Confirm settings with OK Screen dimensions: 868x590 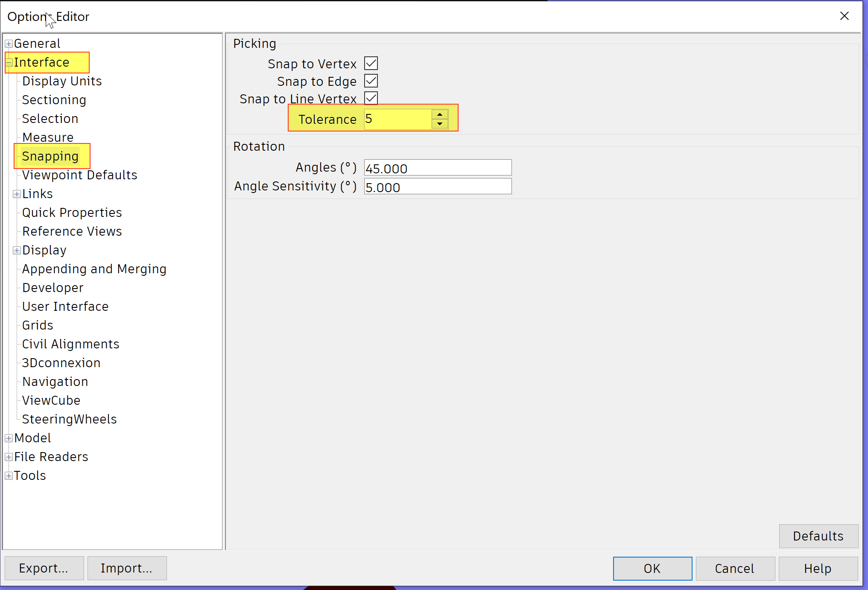click(x=652, y=568)
